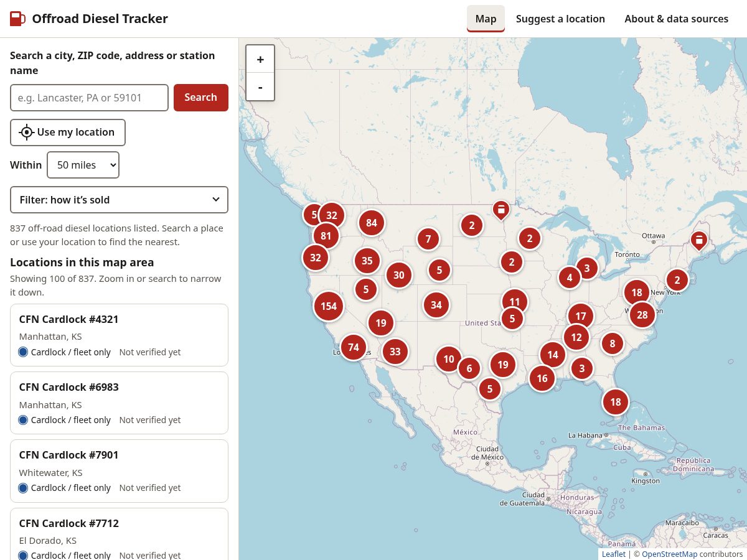
Task: Zoom out the map with minus button
Action: 260,87
